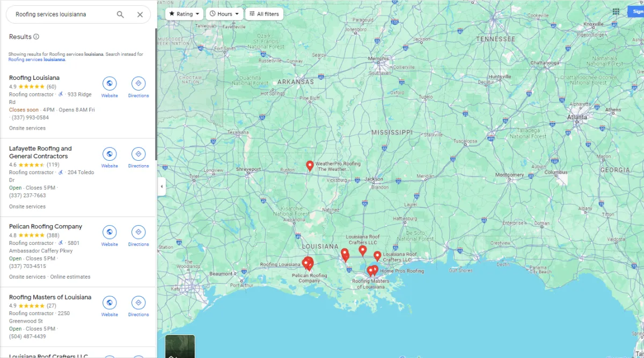
Task: Click the 'Vicksburg' city label on map
Action: [336, 181]
